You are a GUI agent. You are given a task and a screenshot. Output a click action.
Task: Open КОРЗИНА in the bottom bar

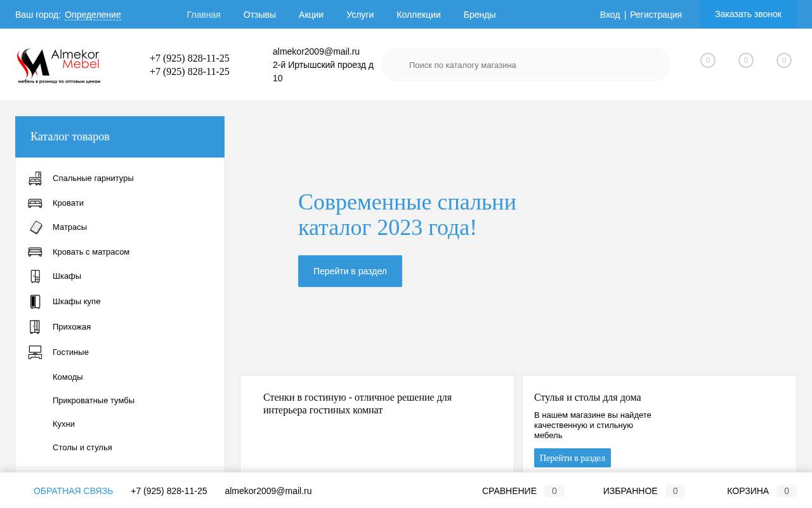(x=761, y=491)
